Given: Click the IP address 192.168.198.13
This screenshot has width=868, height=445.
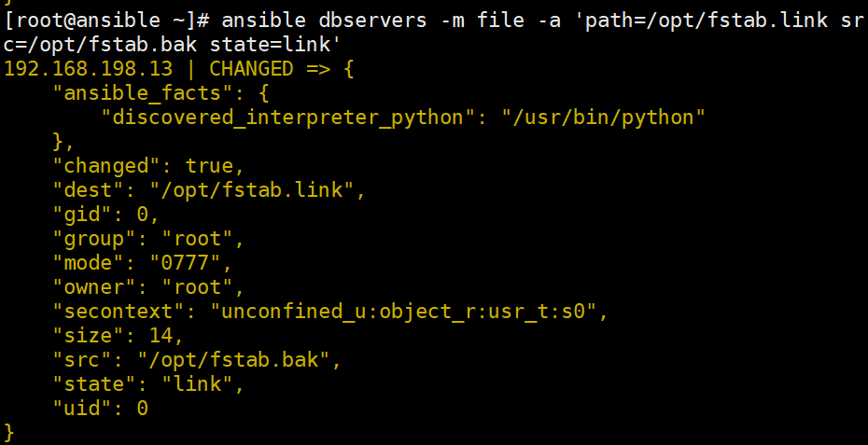Looking at the screenshot, I should [x=88, y=69].
